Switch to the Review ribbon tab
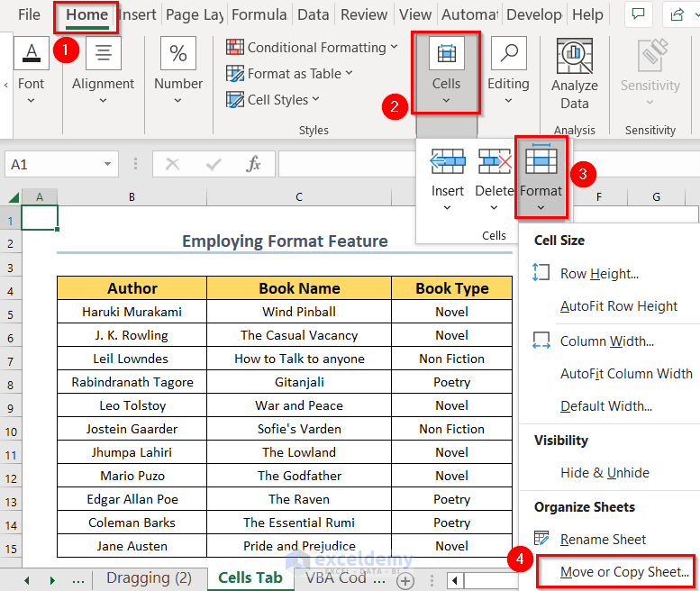700x591 pixels. tap(364, 14)
